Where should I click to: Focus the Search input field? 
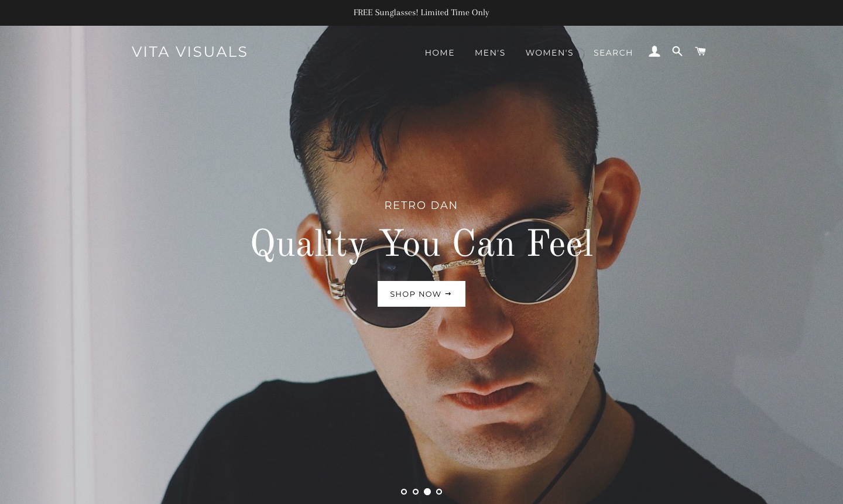coord(613,53)
